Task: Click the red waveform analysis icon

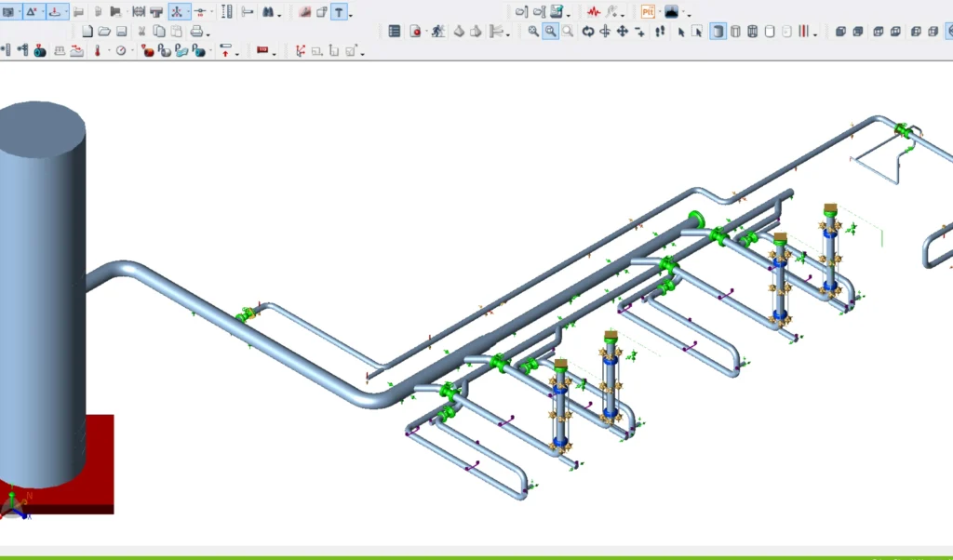Action: (593, 12)
